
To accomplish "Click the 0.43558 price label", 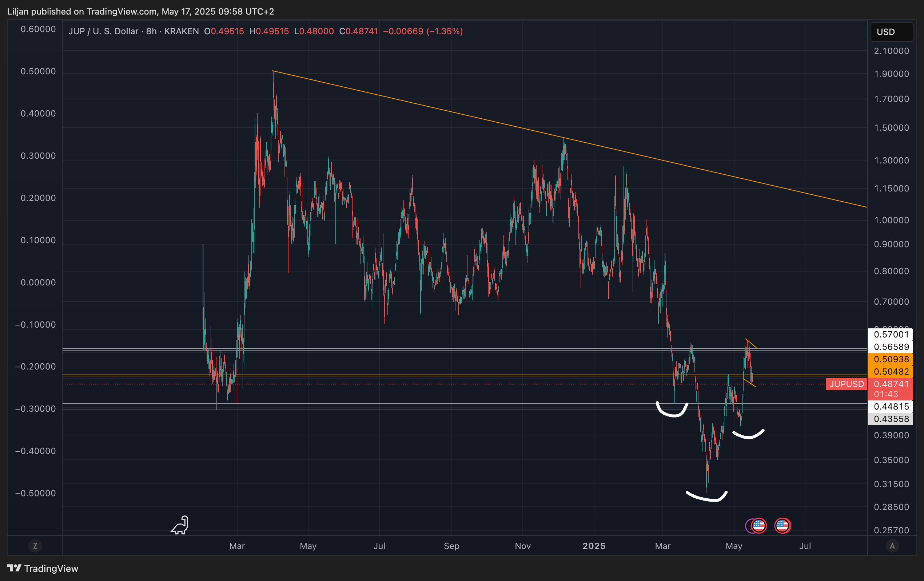I will click(891, 419).
